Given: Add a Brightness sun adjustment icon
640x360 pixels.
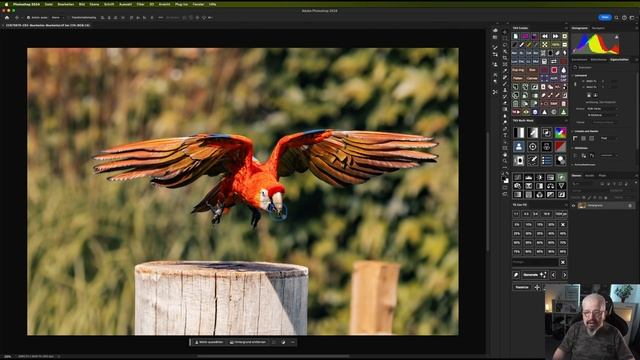Looking at the screenshot, I should (540, 177).
